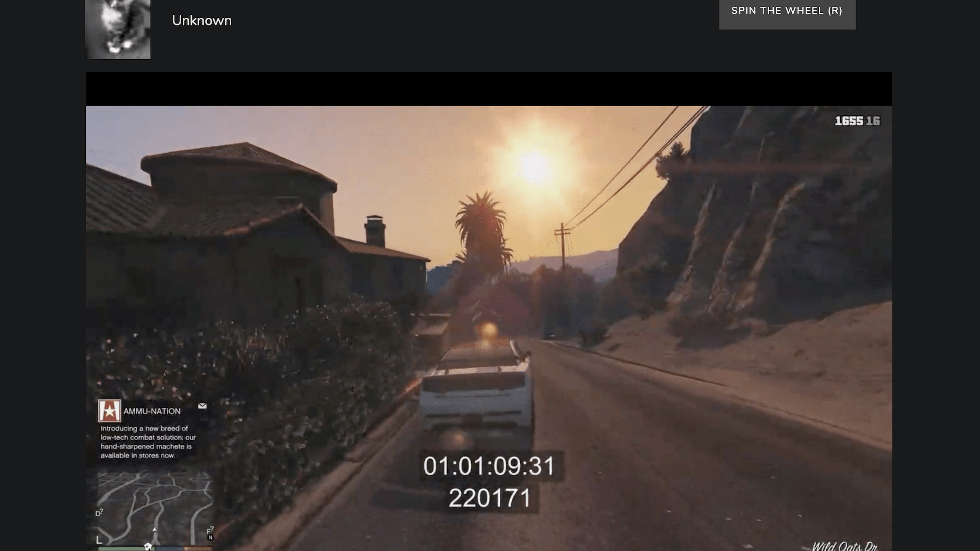The image size is (980, 551).
Task: Click the frame number 220171 overlay
Action: click(490, 498)
